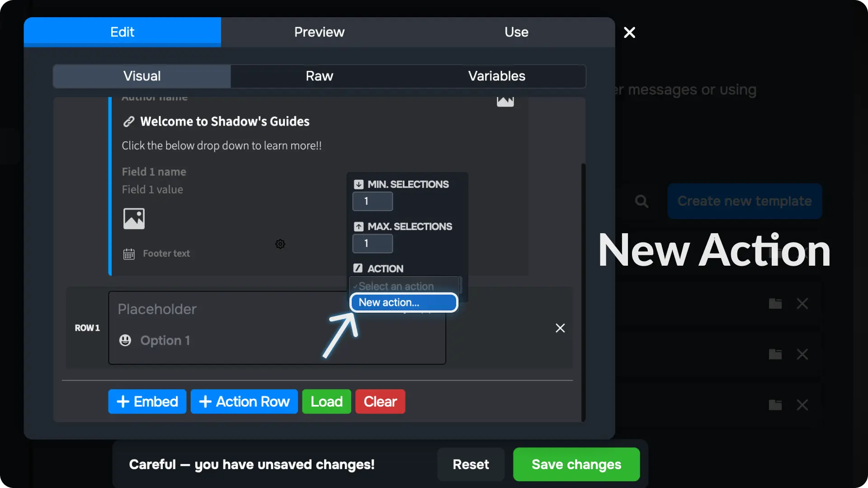
Task: Click the Min. Selections down-arrow icon
Action: [x=359, y=184]
